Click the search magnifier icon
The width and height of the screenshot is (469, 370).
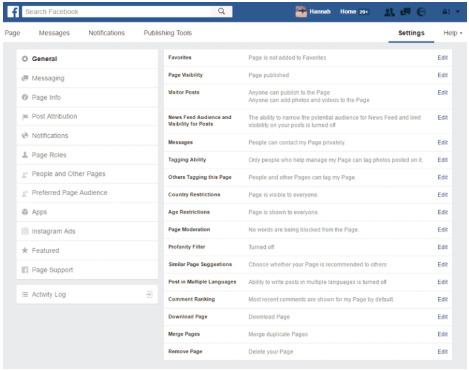[x=221, y=11]
